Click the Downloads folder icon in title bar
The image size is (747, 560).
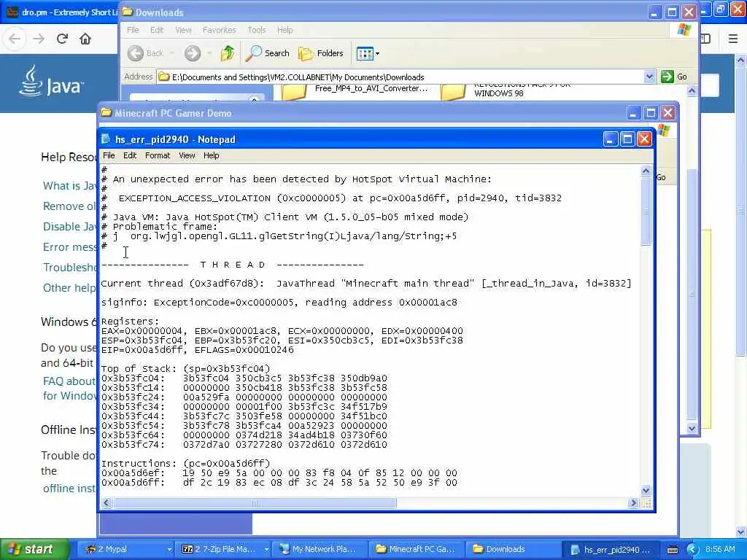tap(127, 12)
